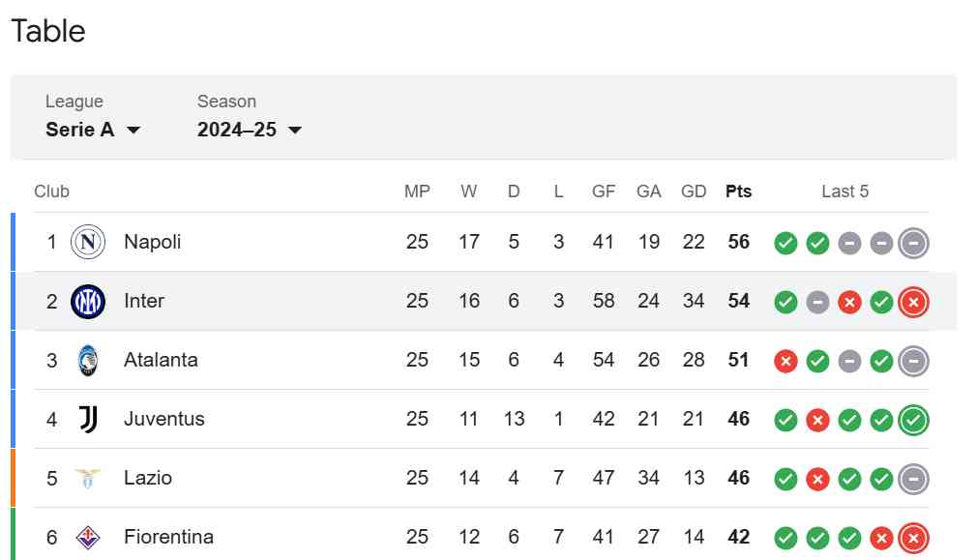Expand the Serie A league dropdown

(93, 130)
